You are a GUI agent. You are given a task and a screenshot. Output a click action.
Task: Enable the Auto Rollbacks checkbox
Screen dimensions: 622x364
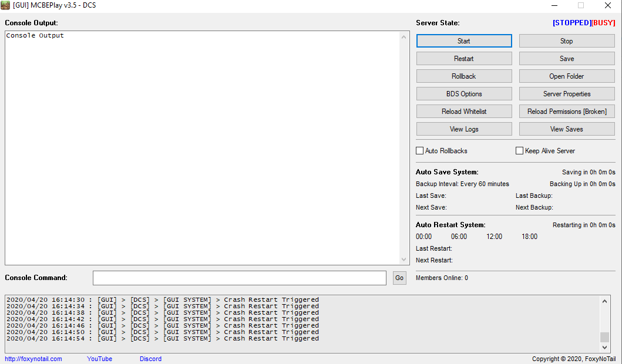pyautogui.click(x=420, y=151)
